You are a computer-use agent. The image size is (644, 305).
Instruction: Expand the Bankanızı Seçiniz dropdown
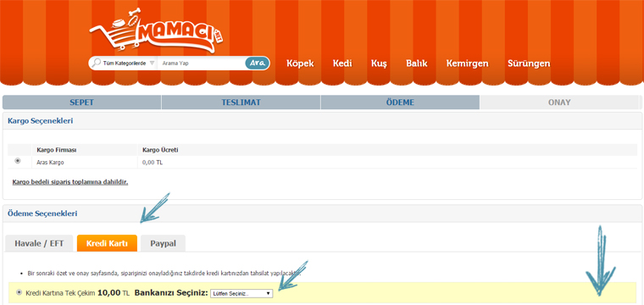241,293
